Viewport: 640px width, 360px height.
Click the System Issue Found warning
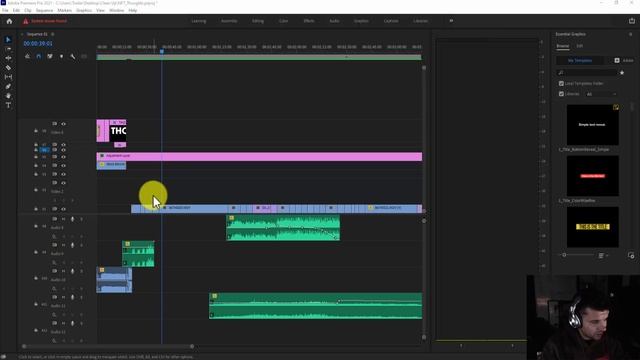point(45,21)
